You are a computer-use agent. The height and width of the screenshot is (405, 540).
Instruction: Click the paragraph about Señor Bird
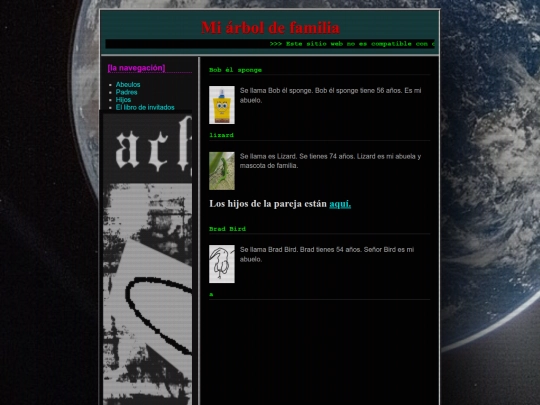pyautogui.click(x=327, y=254)
